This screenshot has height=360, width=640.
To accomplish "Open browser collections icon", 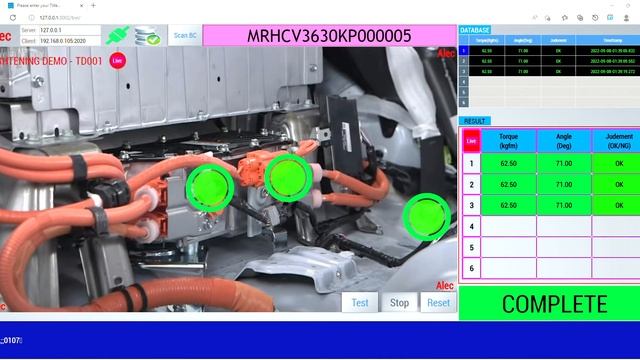I will click(x=580, y=18).
